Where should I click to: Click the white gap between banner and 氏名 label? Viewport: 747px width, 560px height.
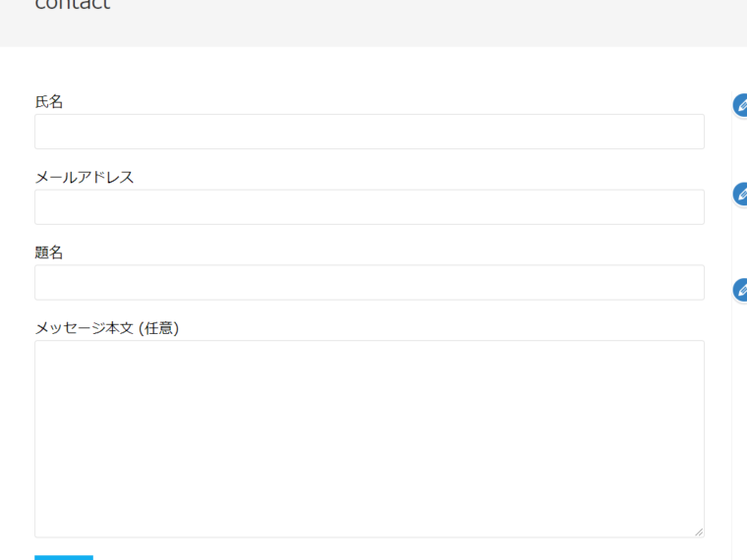370,70
